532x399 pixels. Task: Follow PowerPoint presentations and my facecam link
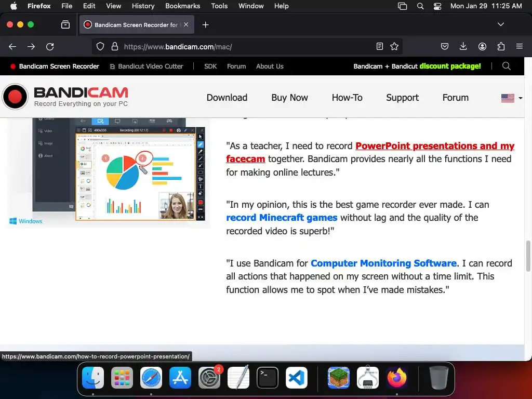(435, 146)
